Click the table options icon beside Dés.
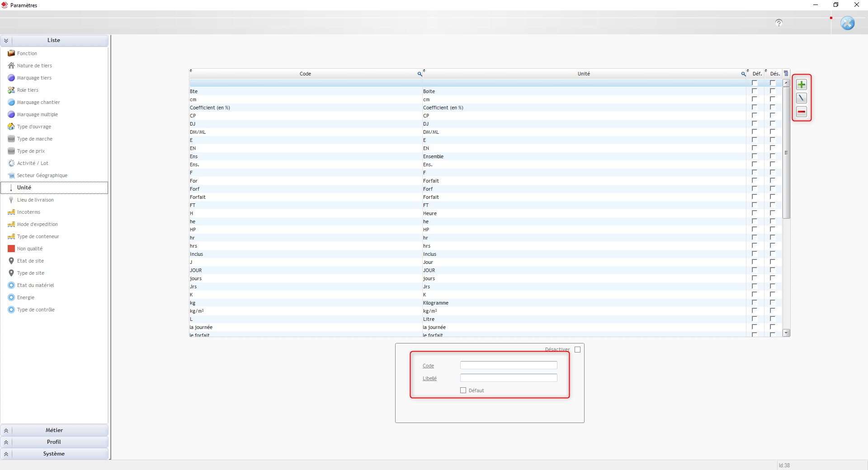The height and width of the screenshot is (470, 868). [786, 73]
